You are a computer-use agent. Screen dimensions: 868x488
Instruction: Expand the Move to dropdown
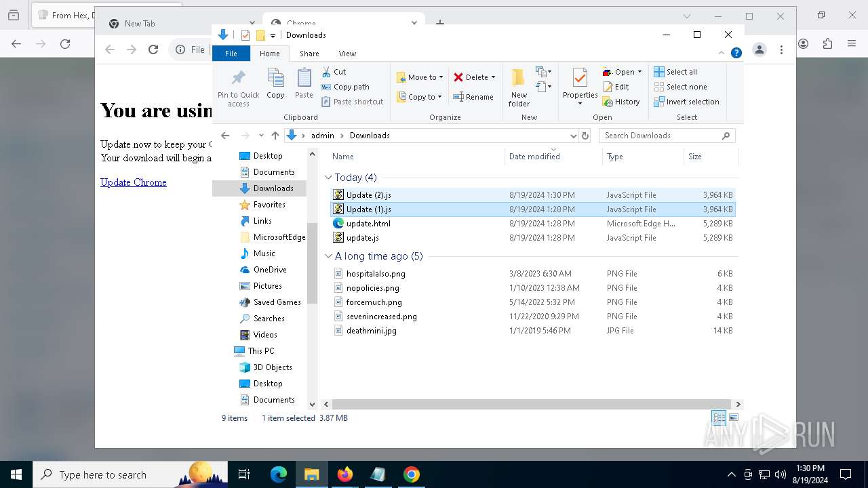click(x=441, y=77)
